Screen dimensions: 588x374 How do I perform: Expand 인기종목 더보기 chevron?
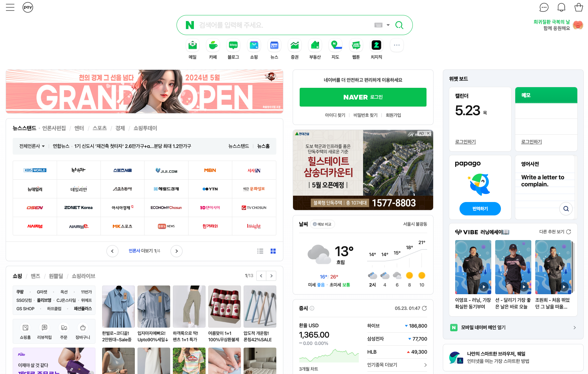[425, 365]
